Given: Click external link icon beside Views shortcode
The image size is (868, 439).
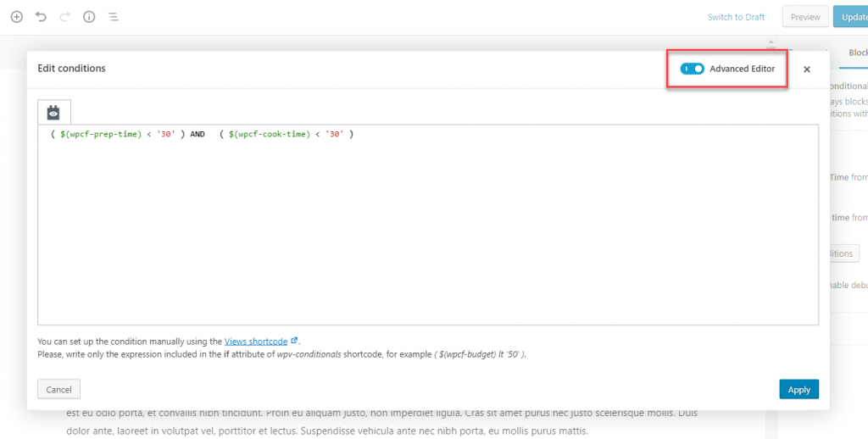Looking at the screenshot, I should click(294, 341).
